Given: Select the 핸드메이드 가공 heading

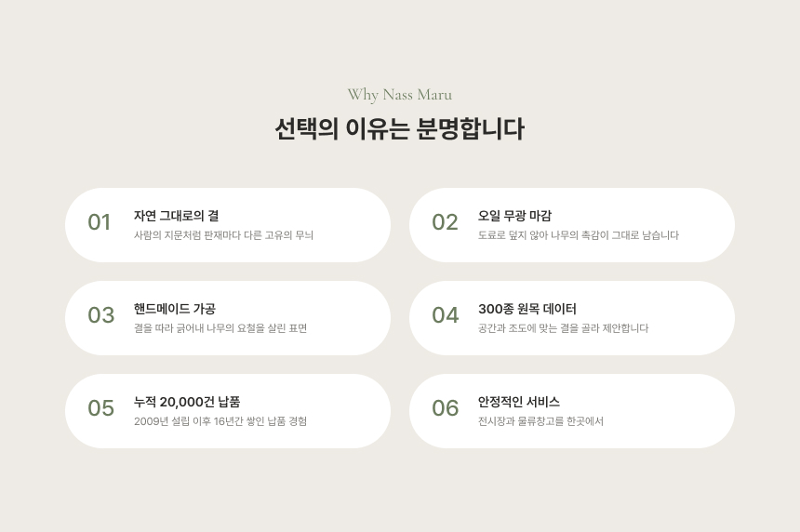Looking at the screenshot, I should pyautogui.click(x=175, y=309).
